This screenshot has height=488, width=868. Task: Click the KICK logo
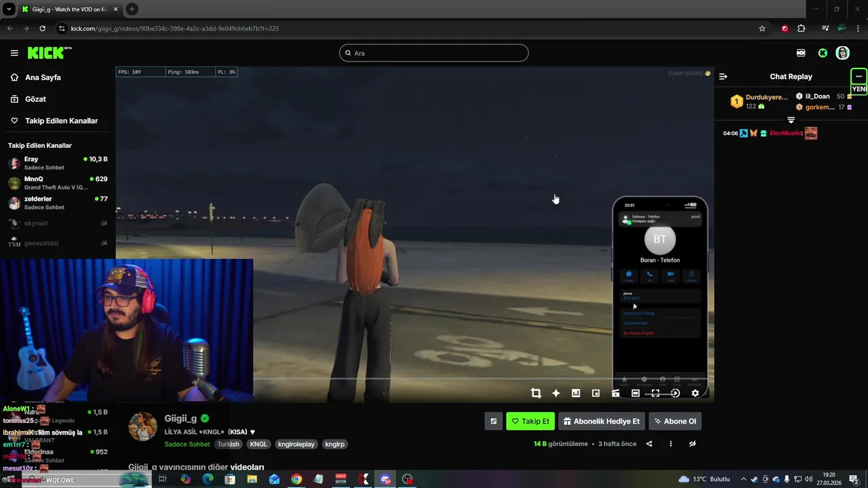[x=50, y=53]
